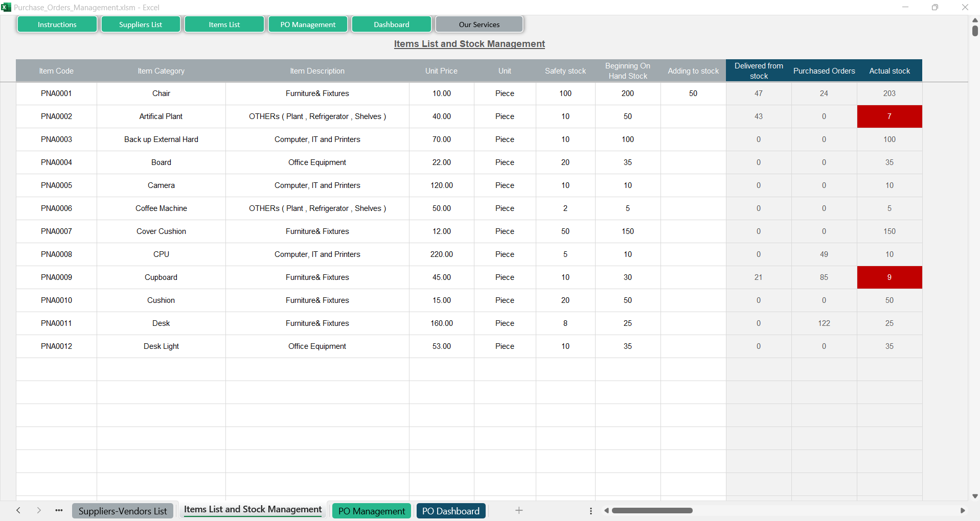The image size is (980, 521).
Task: Select the PNA0009 item code cell
Action: 56,277
